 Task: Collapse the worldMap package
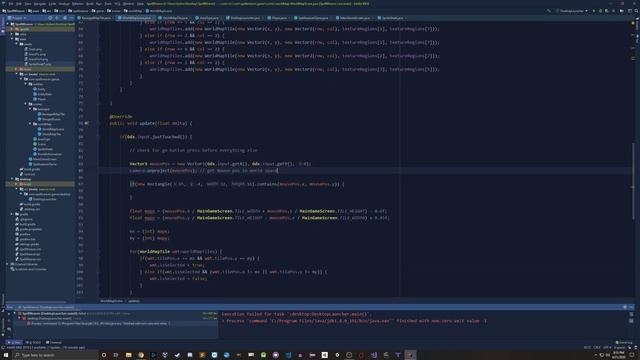(x=30, y=124)
